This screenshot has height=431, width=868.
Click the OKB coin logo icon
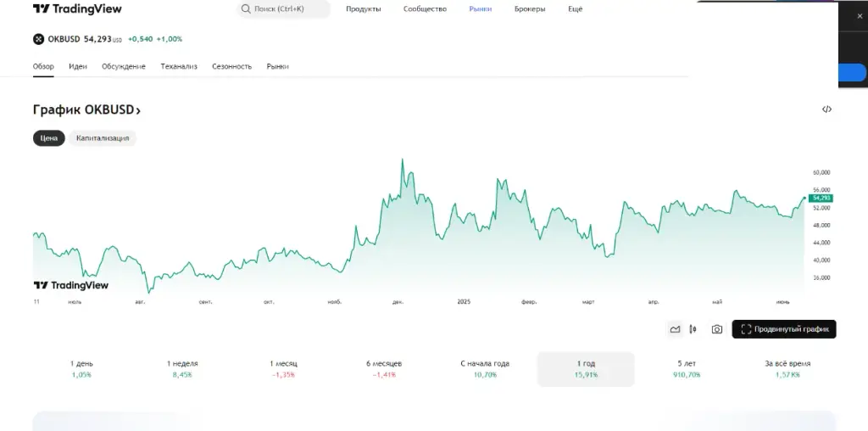[x=38, y=39]
